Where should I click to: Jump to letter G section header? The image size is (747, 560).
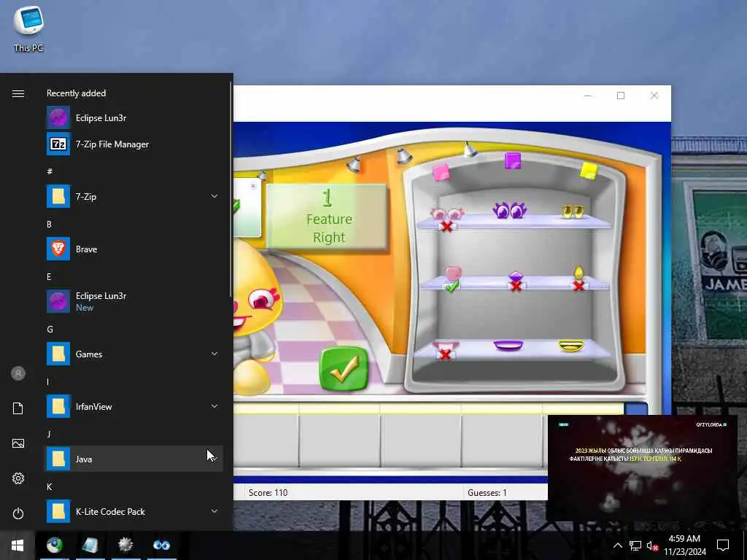[x=50, y=329]
